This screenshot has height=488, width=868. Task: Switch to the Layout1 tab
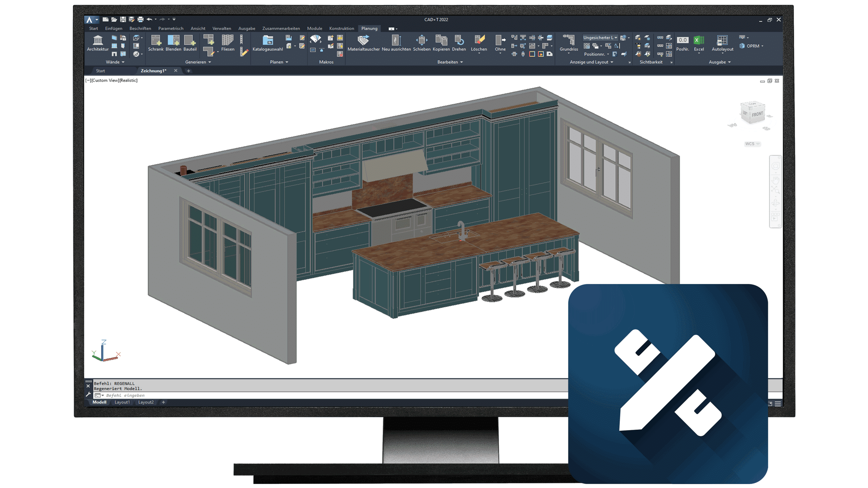click(x=122, y=402)
